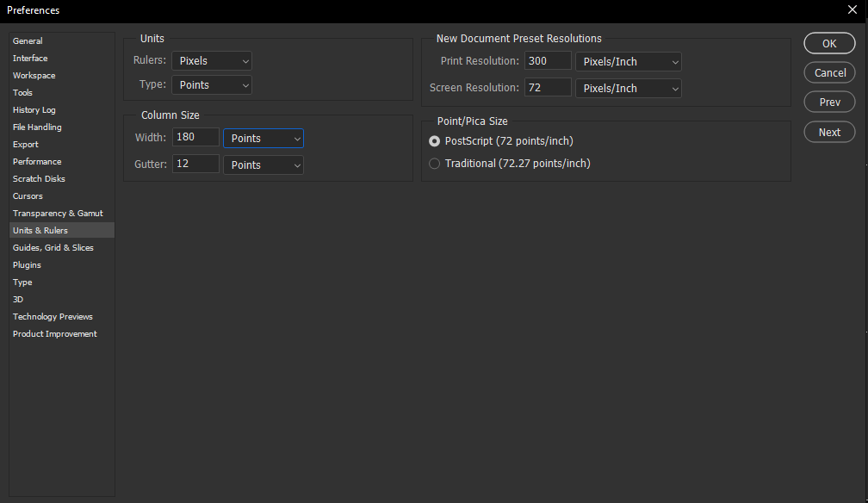Screen dimensions: 868x503
Task: Close the Preferences dialog window
Action: [x=852, y=10]
